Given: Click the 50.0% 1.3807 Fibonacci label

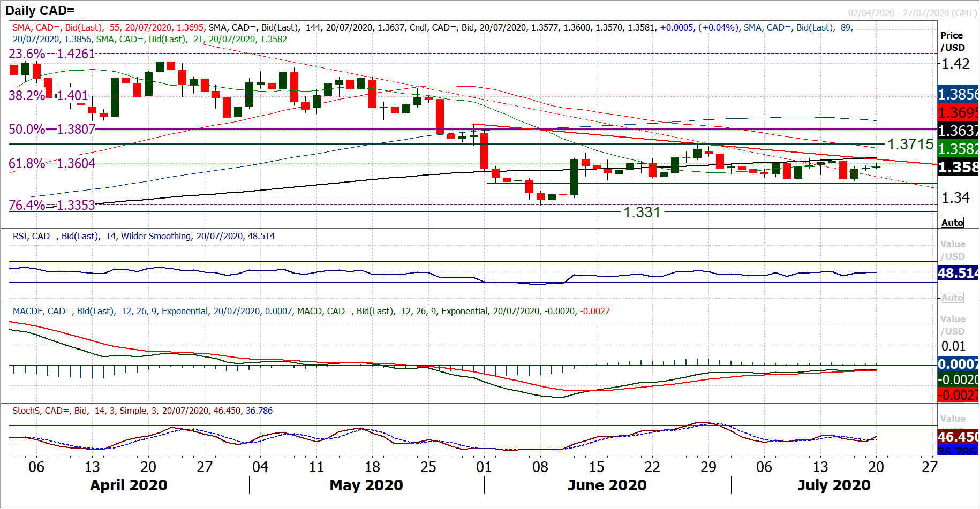Looking at the screenshot, I should pos(52,129).
